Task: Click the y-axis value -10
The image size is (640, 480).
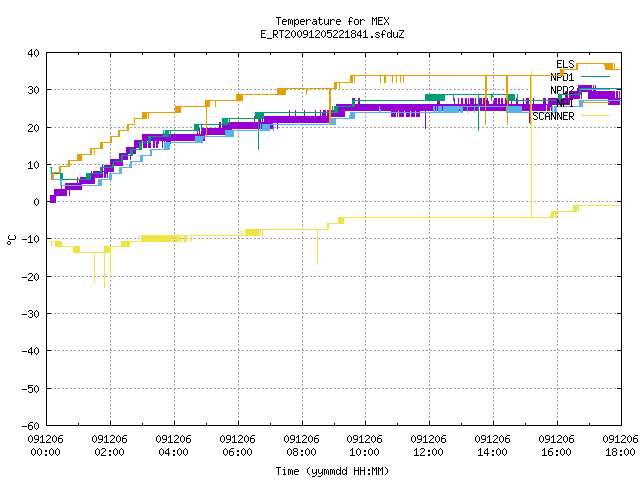Action: click(31, 239)
